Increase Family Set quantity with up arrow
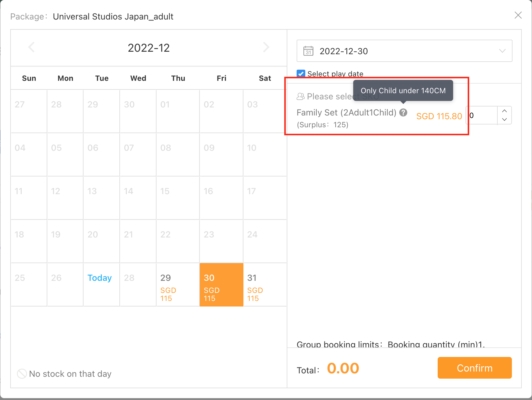The height and width of the screenshot is (400, 532). point(504,111)
